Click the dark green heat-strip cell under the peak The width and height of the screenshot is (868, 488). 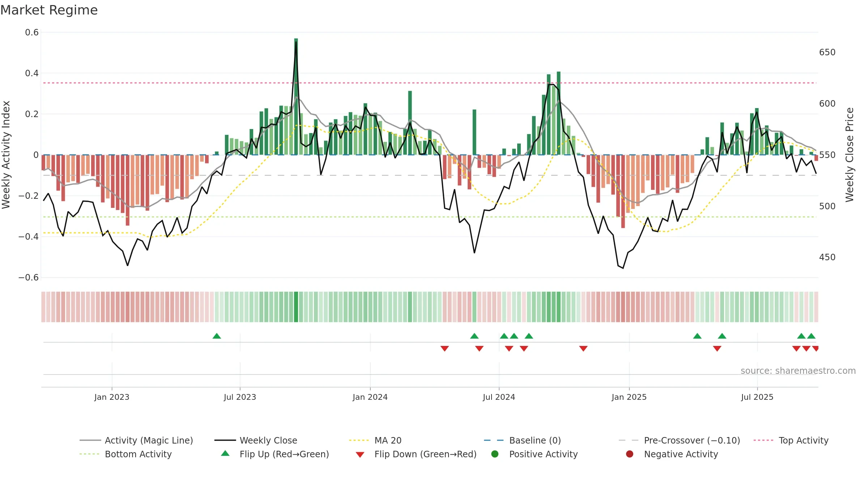[296, 307]
